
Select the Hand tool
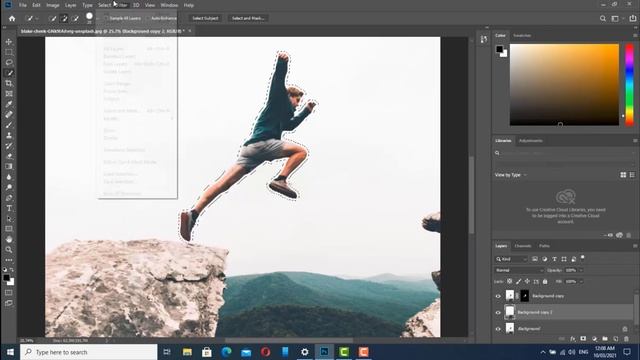9,240
